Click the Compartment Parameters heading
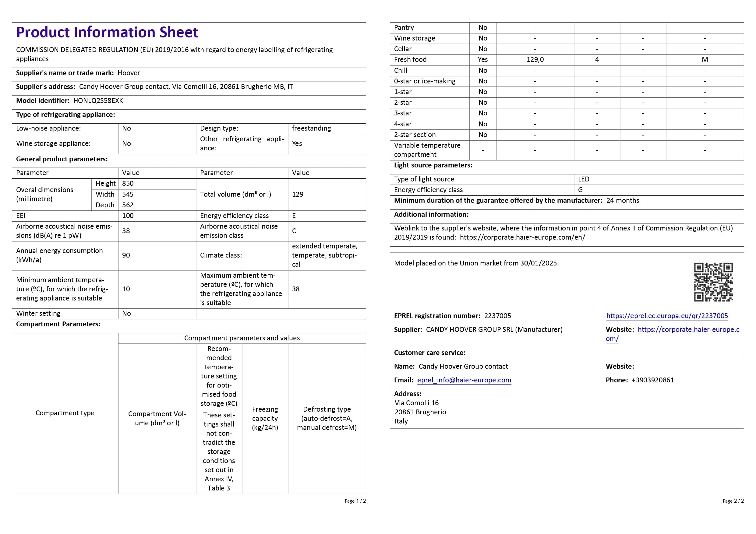This screenshot has width=756, height=534. pos(58,324)
